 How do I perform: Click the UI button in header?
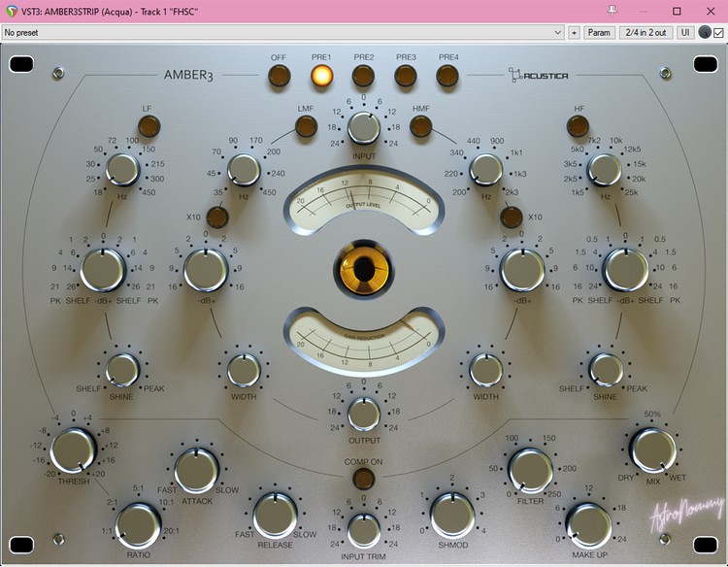point(685,32)
